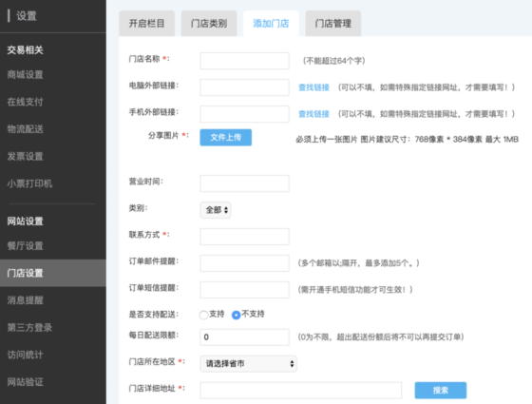The height and width of the screenshot is (404, 532).
Task: Go to 消息提醒 in sidebar
Action: (x=25, y=300)
